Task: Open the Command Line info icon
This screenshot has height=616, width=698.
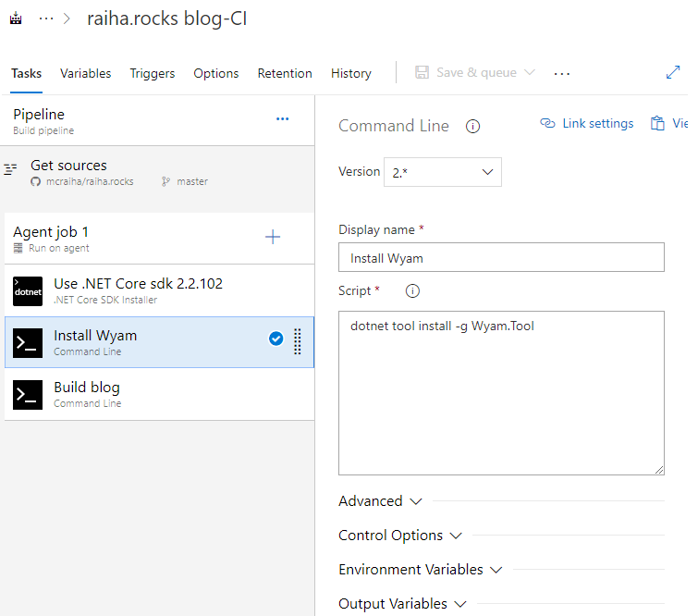Action: 472,127
